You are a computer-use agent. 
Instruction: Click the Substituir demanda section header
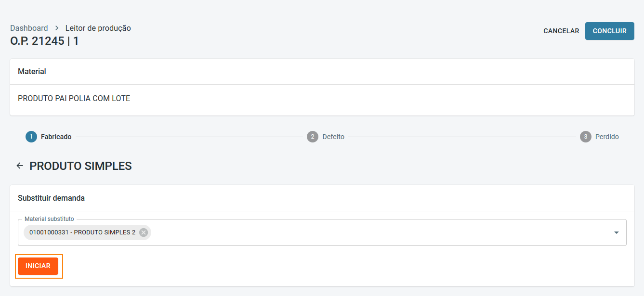[x=51, y=198]
